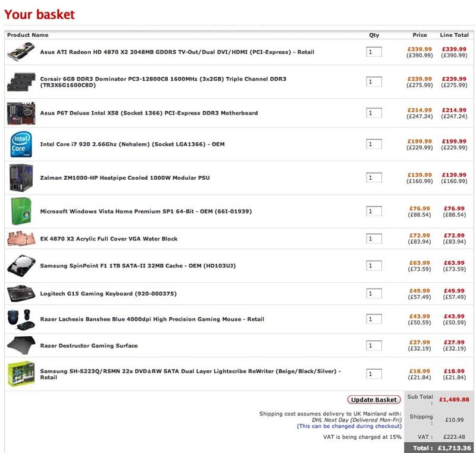This screenshot has height=453, width=476.
Task: Edit quantity for Samsung SH-S223Q DVD rewriter
Action: [x=374, y=374]
